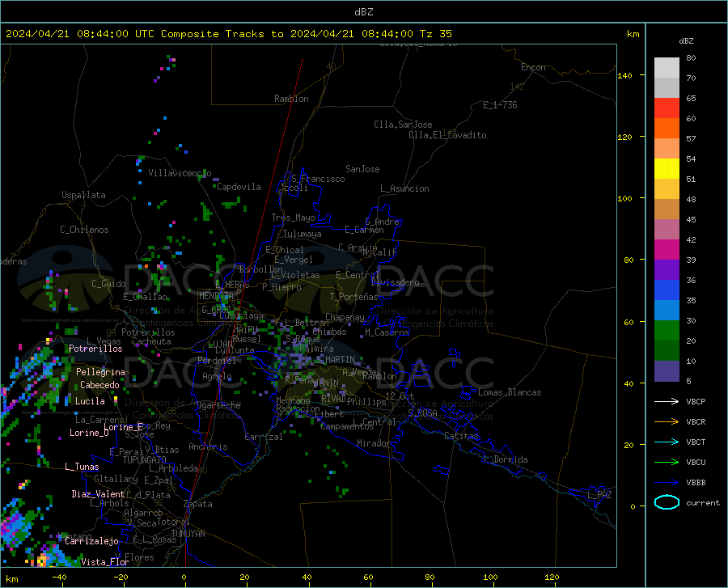Pick the 20 dBZ green color swatch
Viewport: 728px width, 588px height.
tap(667, 331)
